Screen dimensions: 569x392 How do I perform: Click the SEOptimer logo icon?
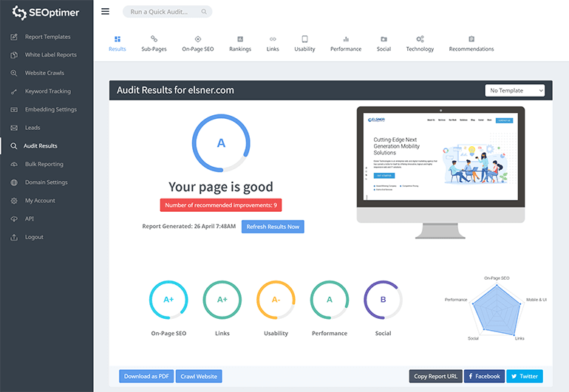click(x=19, y=13)
